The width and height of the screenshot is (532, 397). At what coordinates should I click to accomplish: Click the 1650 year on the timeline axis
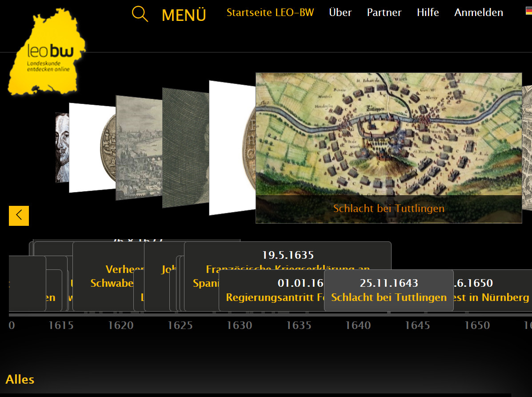[x=477, y=325]
